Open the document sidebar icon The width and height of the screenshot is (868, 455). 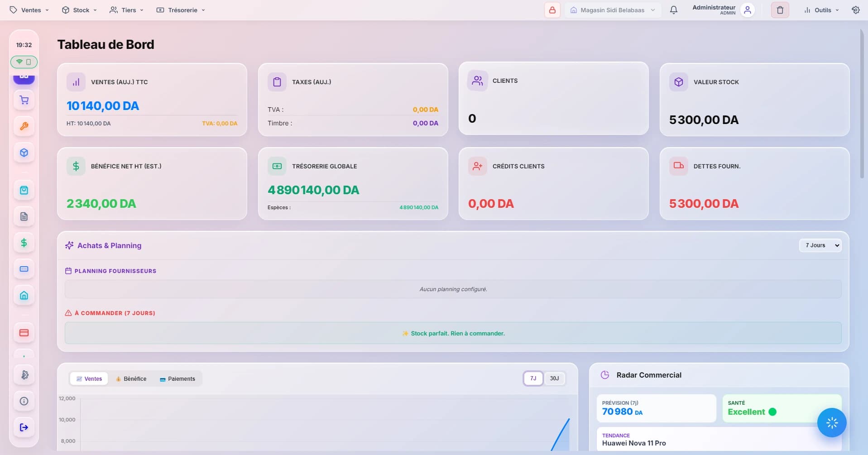[x=24, y=216]
